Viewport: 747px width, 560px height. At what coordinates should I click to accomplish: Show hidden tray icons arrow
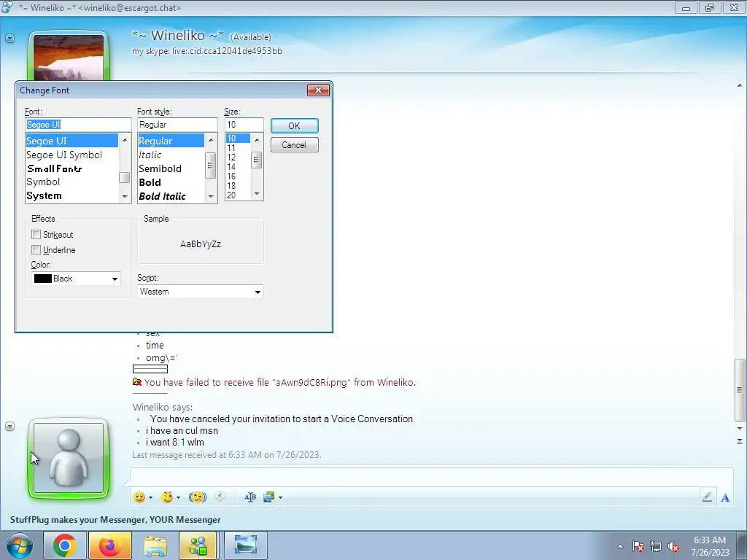point(620,546)
